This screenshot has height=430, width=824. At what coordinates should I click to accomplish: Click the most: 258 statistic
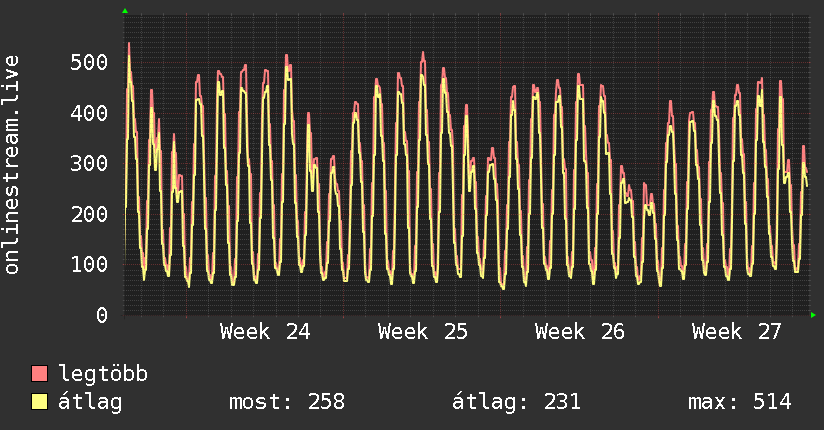point(287,402)
